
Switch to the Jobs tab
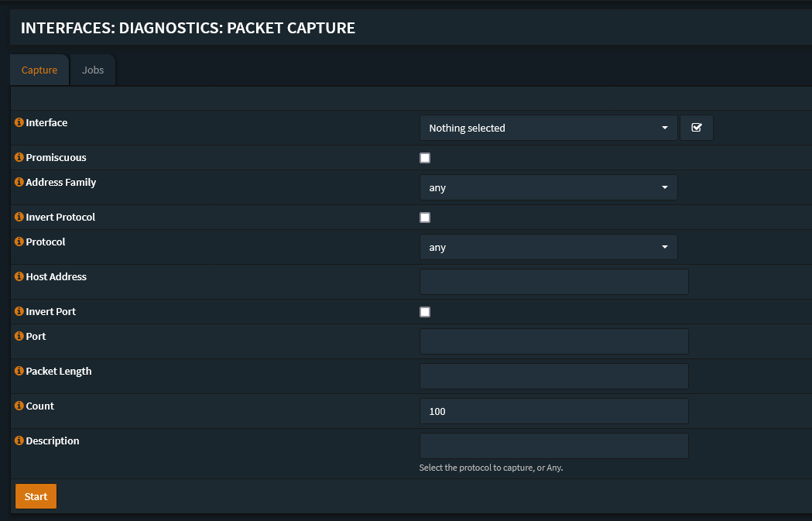92,69
